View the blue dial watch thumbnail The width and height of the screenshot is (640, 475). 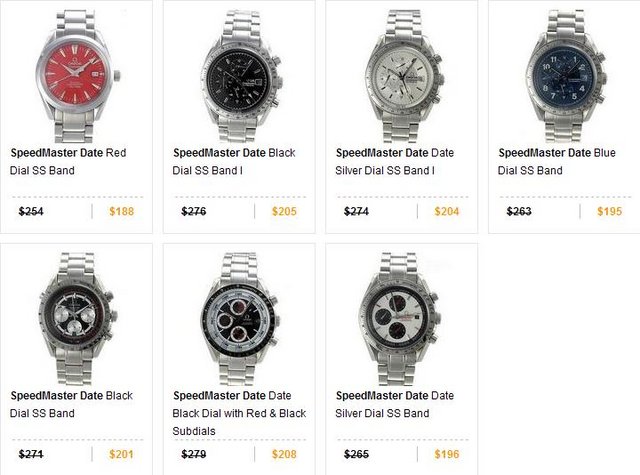(565, 76)
